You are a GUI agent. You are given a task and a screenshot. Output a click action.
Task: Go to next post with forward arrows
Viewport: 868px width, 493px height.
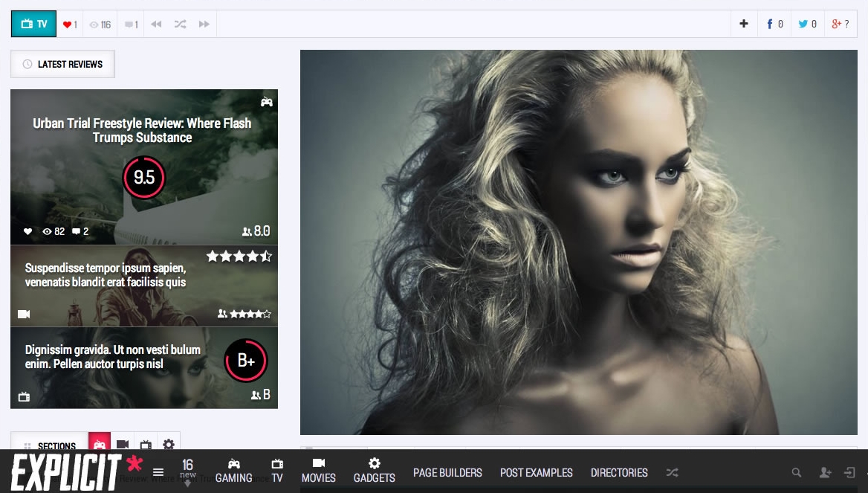[x=204, y=24]
